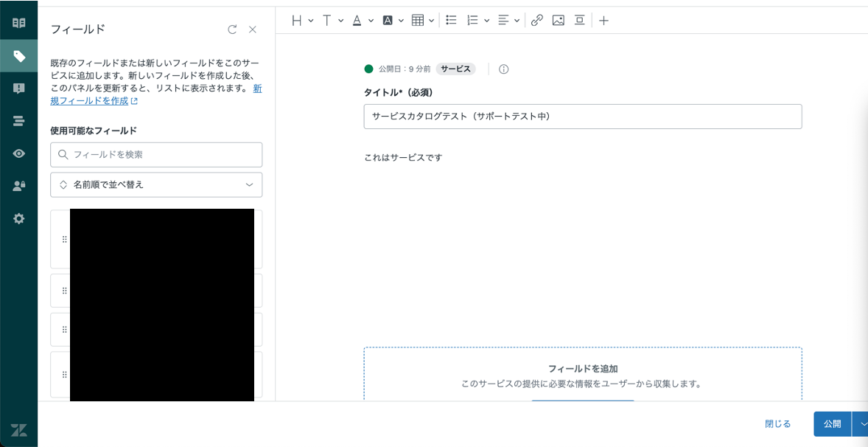Viewport: 868px width, 447px height.
Task: Click the 閉じる button
Action: (x=778, y=423)
